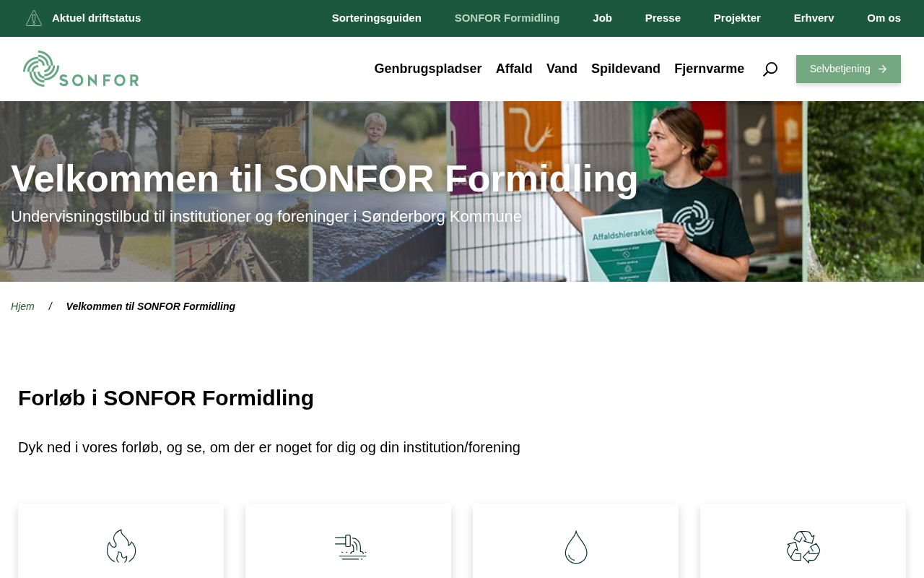The width and height of the screenshot is (924, 578).
Task: Open the search magnifier icon
Action: [x=770, y=69]
